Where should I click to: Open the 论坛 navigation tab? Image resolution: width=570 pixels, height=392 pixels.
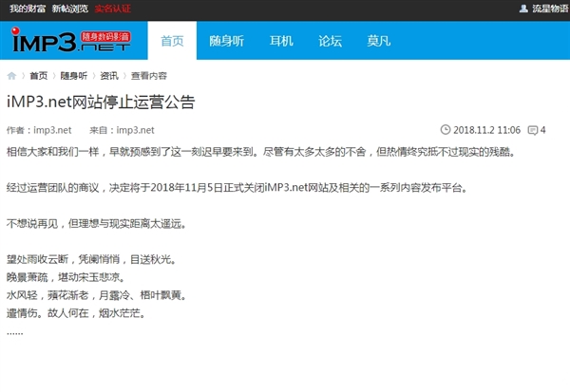tap(330, 40)
